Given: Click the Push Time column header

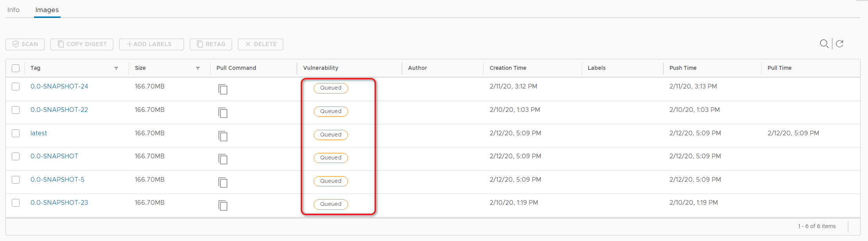Looking at the screenshot, I should click(683, 68).
